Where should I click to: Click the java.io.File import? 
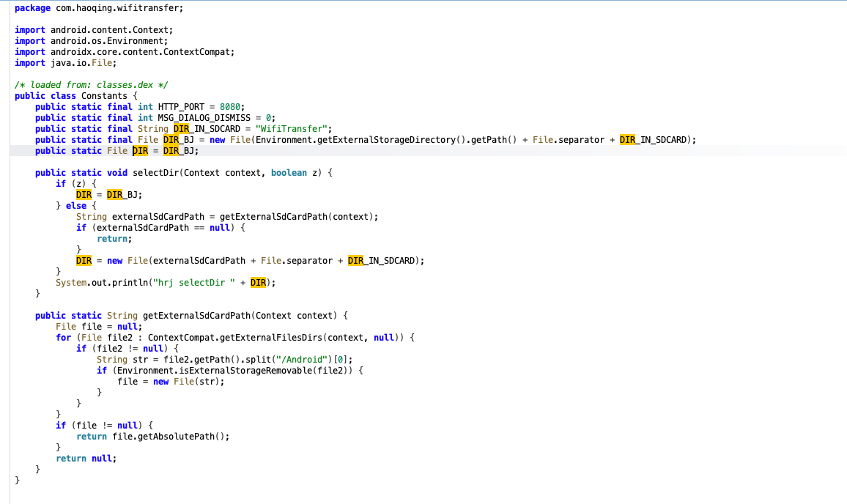coord(78,63)
